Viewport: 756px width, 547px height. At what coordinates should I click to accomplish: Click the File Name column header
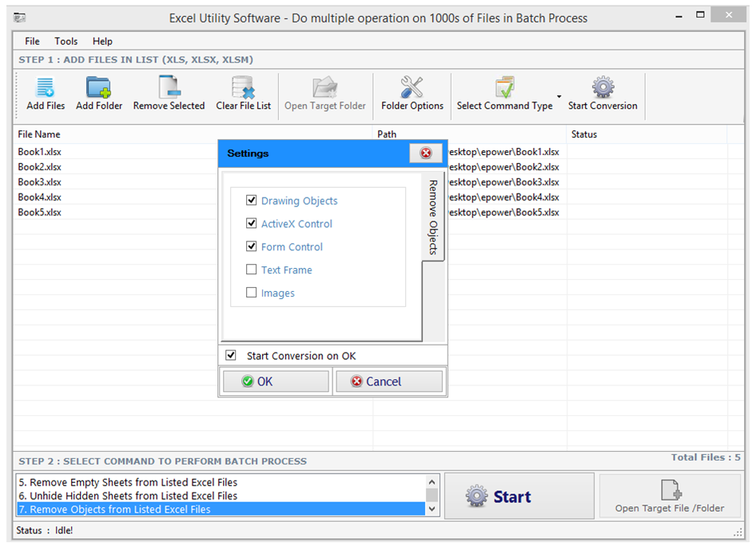pyautogui.click(x=193, y=134)
